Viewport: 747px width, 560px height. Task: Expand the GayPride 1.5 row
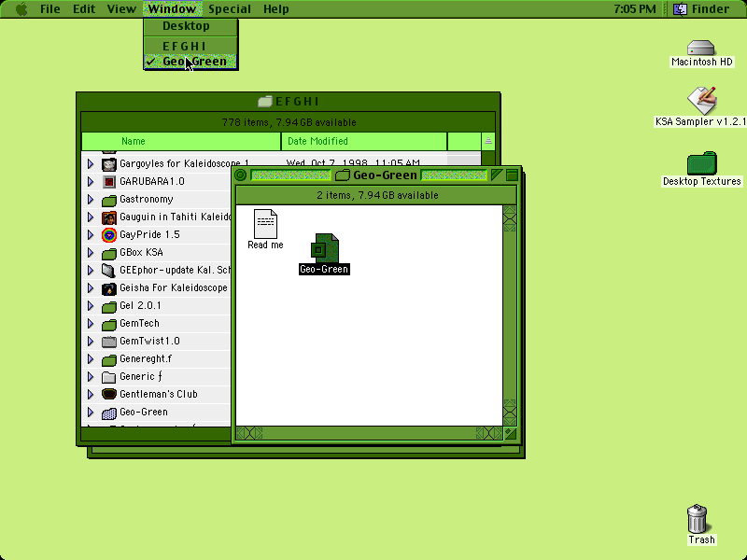91,235
